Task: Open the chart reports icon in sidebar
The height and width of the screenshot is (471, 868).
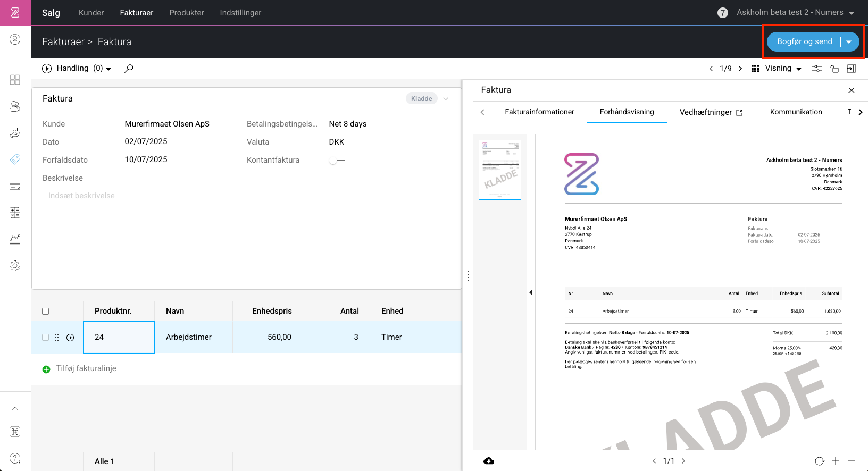Action: click(x=15, y=239)
